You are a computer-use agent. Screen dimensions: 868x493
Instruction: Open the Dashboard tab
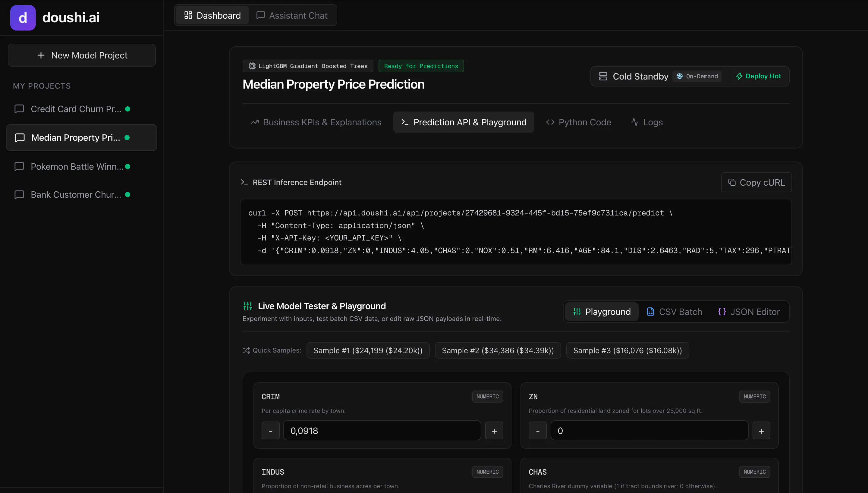[212, 15]
